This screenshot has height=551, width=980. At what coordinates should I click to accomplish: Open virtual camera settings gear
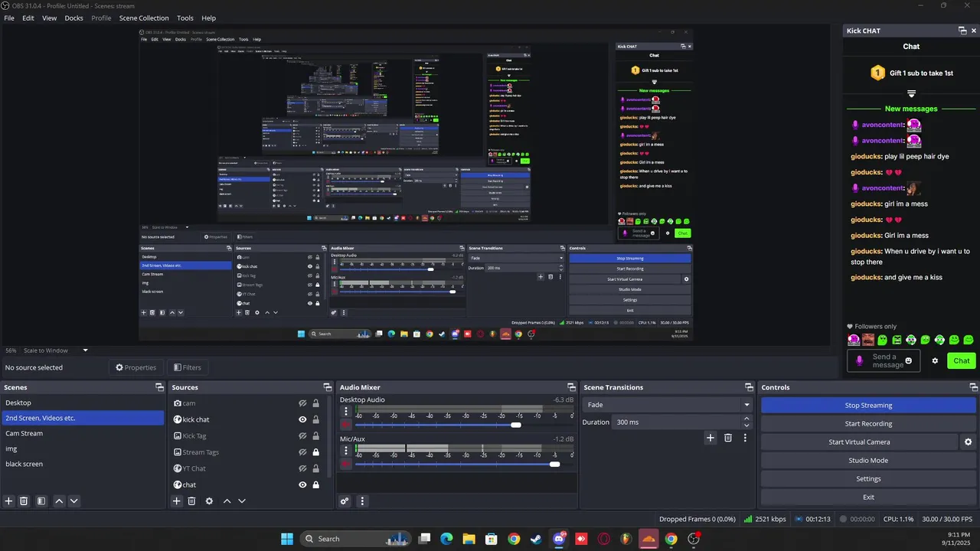point(968,442)
